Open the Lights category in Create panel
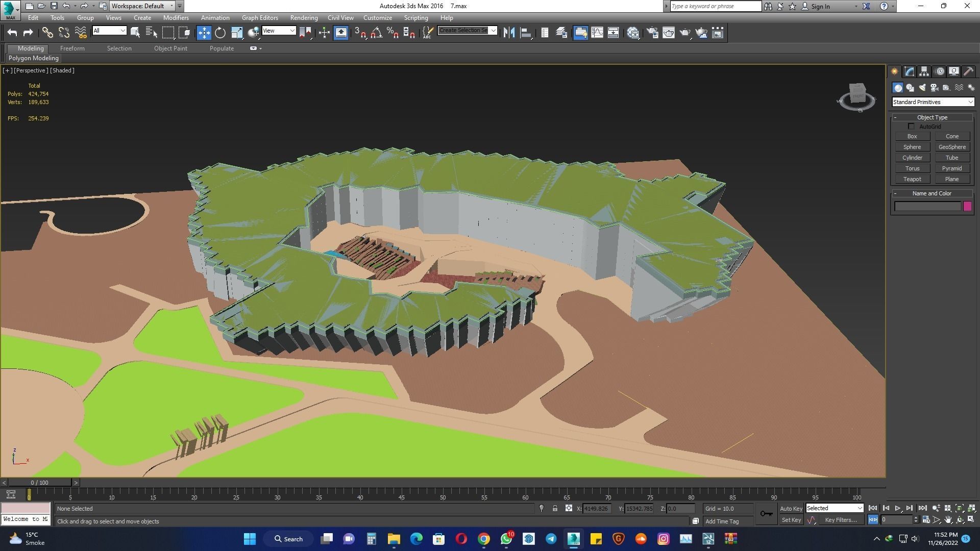 922,88
